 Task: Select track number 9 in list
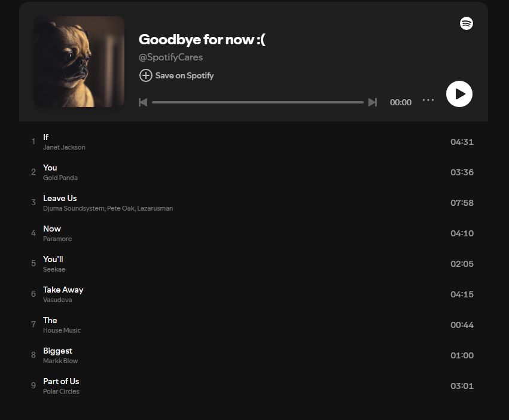coord(33,385)
